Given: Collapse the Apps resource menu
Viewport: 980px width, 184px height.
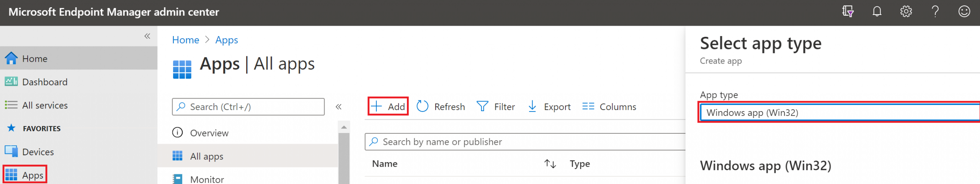Looking at the screenshot, I should [x=338, y=107].
